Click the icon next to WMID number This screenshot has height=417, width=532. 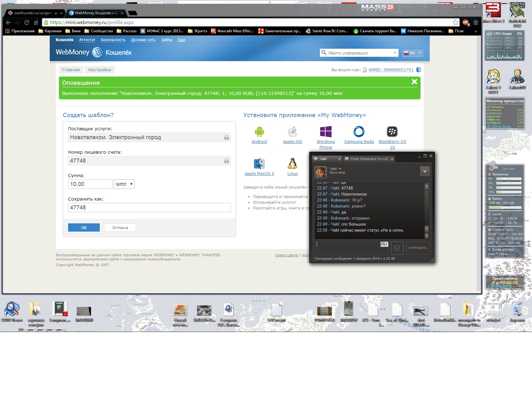[x=418, y=70]
